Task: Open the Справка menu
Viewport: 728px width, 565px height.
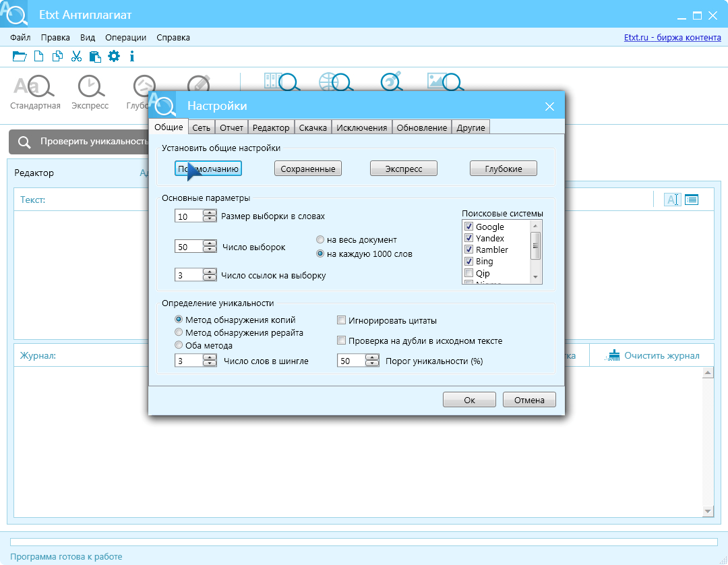Action: tap(173, 38)
